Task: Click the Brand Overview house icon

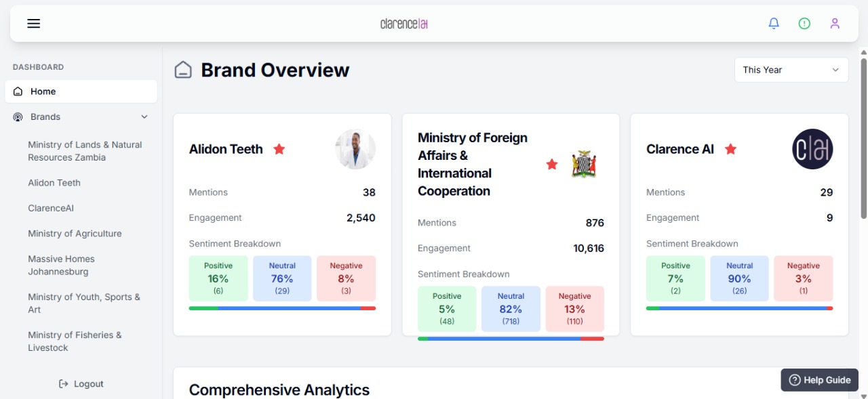Action: point(183,69)
